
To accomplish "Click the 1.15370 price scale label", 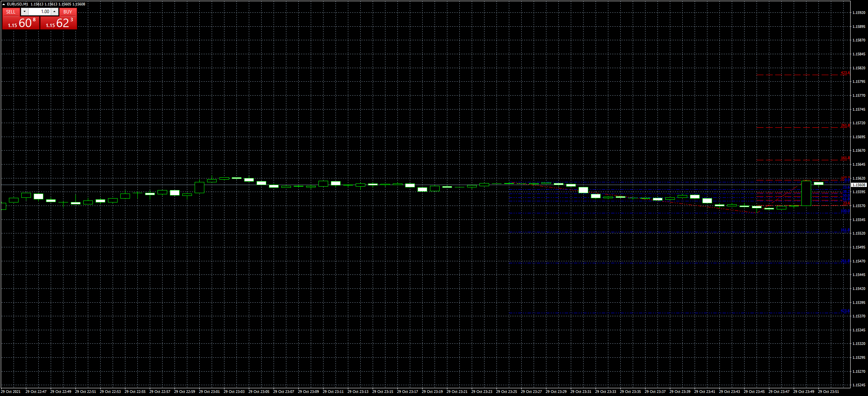I will (859, 316).
